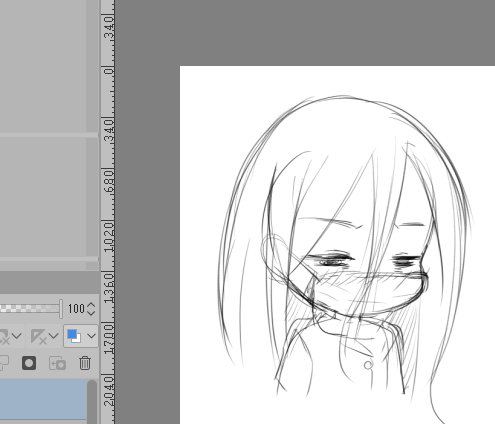Image resolution: width=495 pixels, height=424 pixels.
Task: Click the create layer mask icon
Action: pos(29,363)
